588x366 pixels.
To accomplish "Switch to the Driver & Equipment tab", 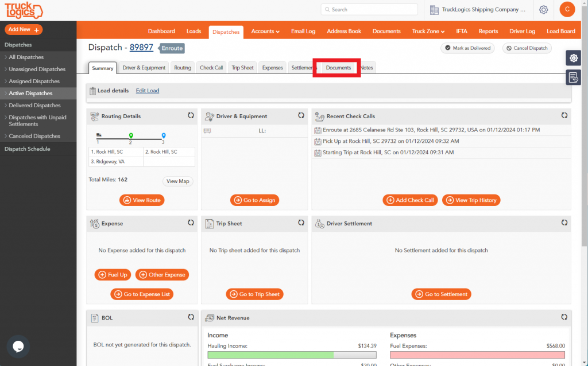I will tap(144, 68).
